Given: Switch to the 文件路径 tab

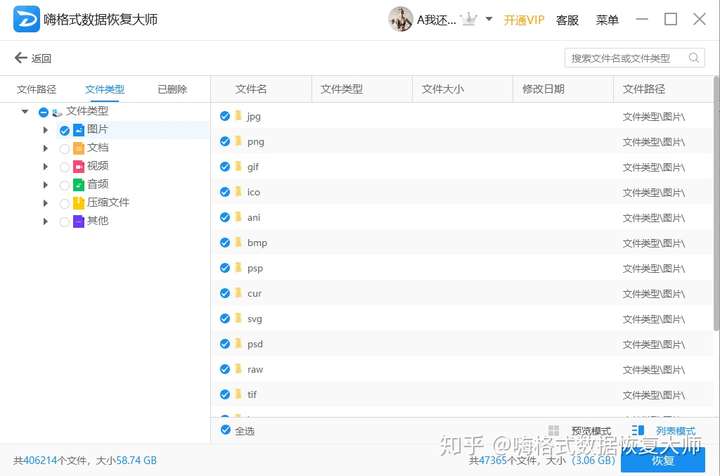Looking at the screenshot, I should pyautogui.click(x=36, y=89).
